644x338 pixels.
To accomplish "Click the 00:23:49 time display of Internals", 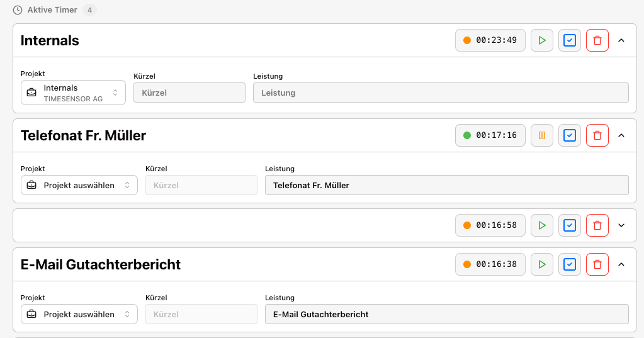I will pyautogui.click(x=490, y=40).
